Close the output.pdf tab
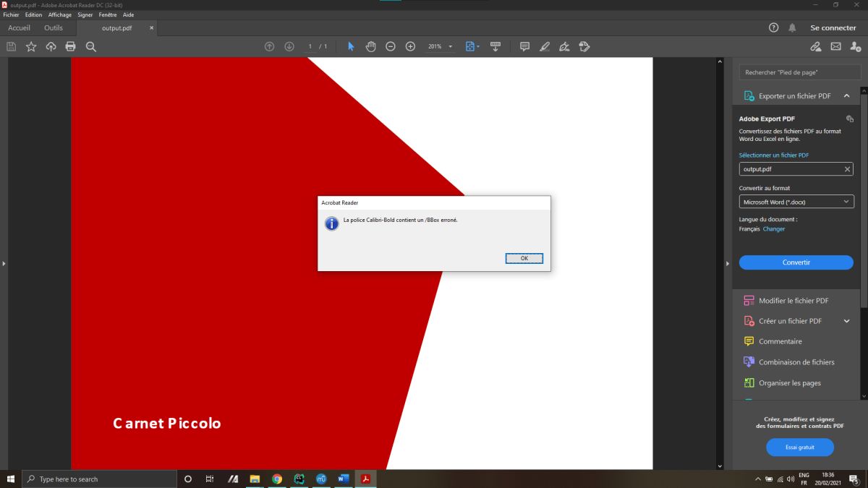The height and width of the screenshot is (488, 868). pos(151,28)
